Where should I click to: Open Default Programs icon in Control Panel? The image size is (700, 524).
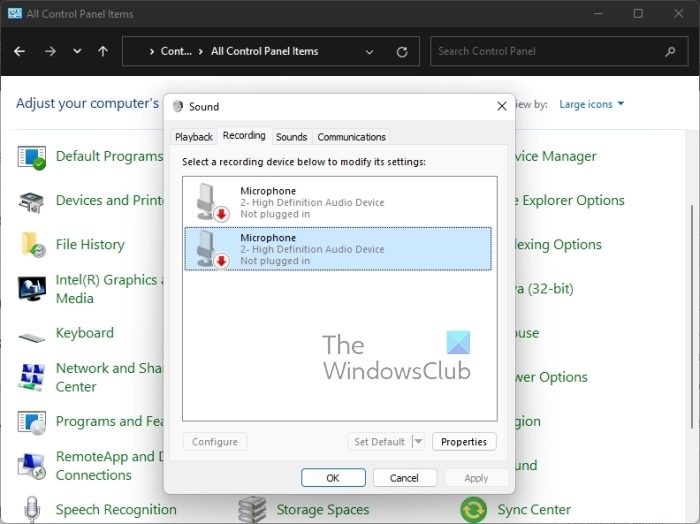32,157
